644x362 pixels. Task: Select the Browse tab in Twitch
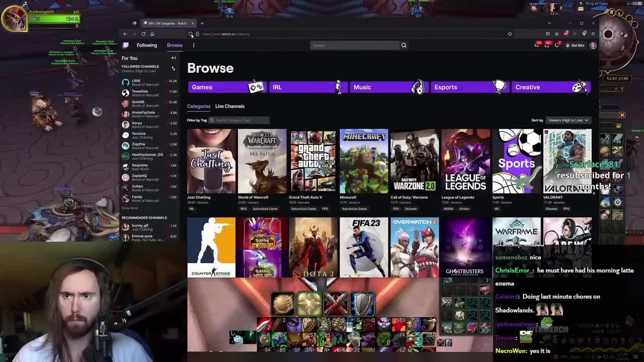coord(175,45)
